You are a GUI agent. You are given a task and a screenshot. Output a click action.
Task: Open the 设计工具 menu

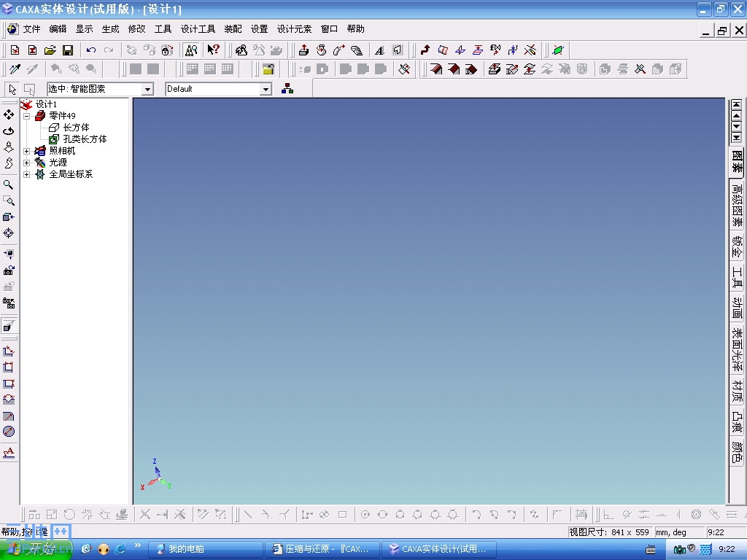point(198,29)
